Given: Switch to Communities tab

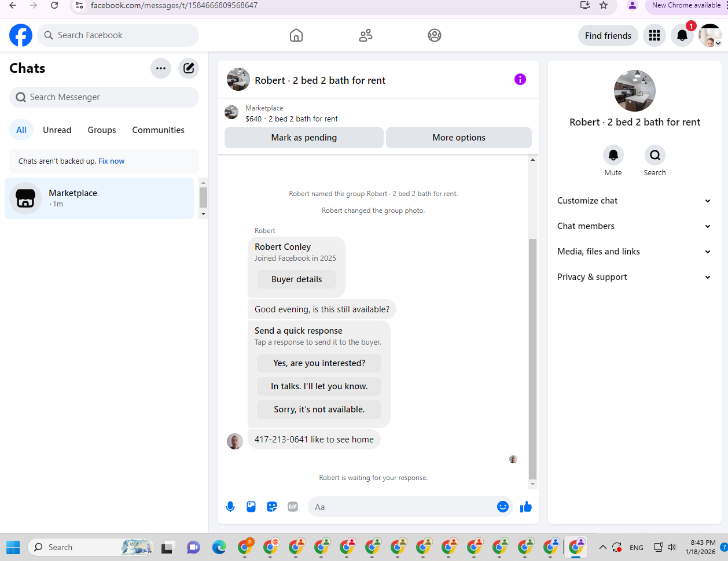Looking at the screenshot, I should (x=159, y=130).
